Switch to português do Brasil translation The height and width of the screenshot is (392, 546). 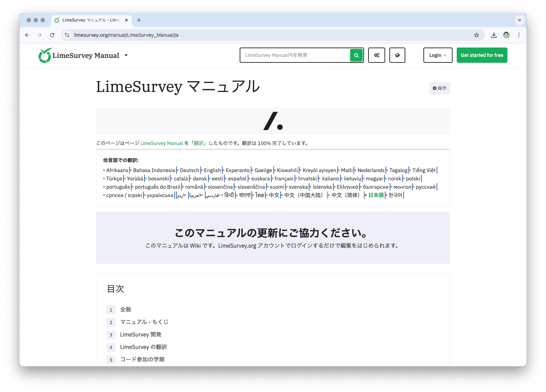tap(158, 187)
